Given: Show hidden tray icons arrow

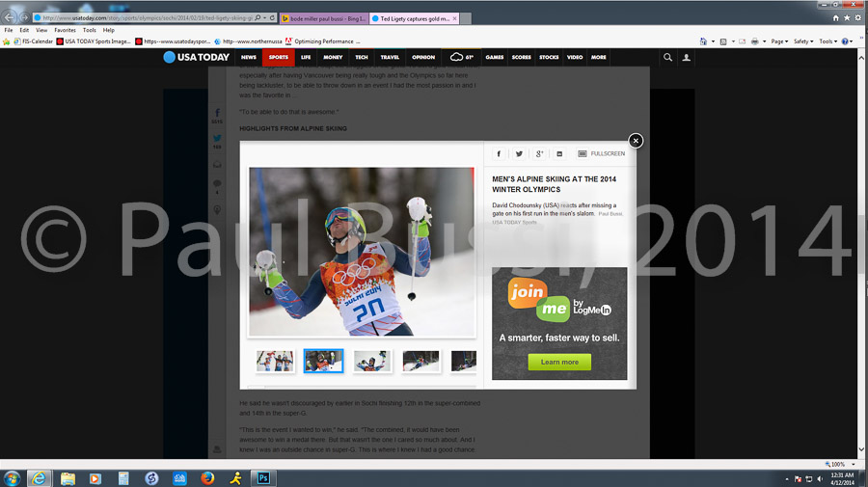Looking at the screenshot, I should (787, 479).
